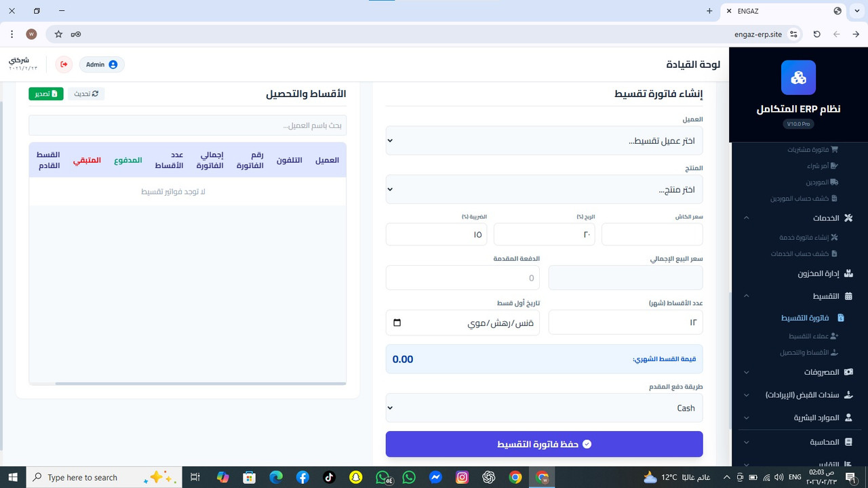Select the الموارد البشرية HR icon
Screen dimensions: 868x488
(848, 418)
